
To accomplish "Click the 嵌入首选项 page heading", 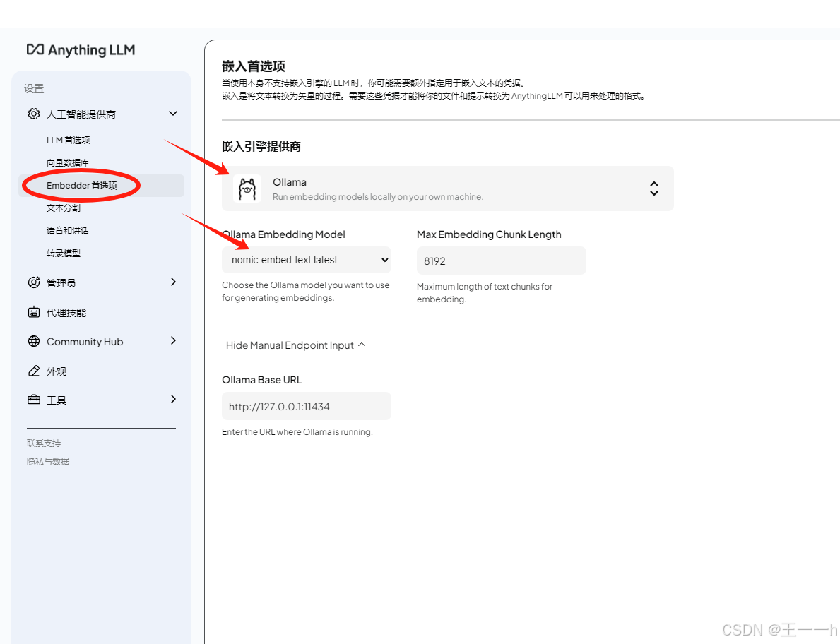I will (254, 66).
